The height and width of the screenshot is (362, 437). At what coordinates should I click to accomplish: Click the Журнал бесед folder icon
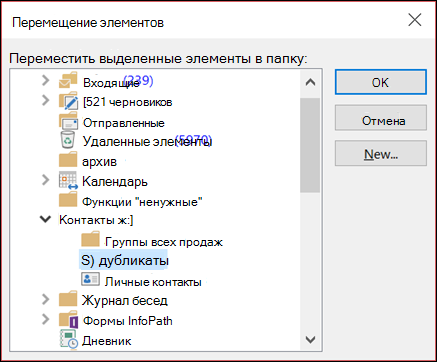pyautogui.click(x=68, y=299)
